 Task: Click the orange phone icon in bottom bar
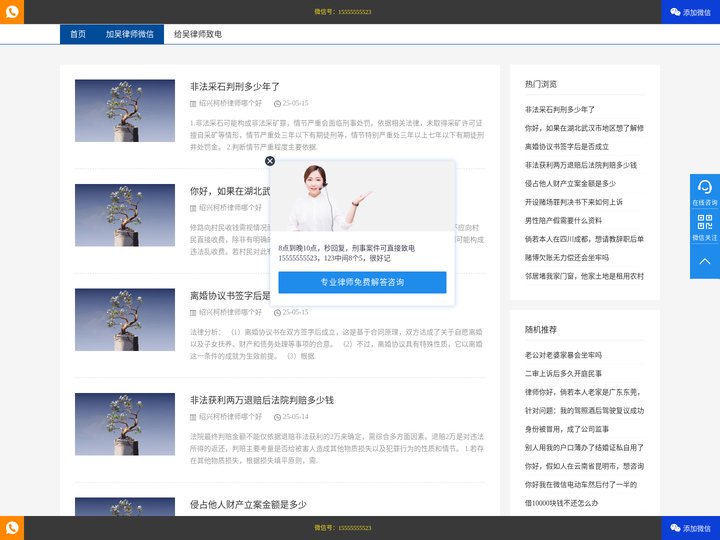click(12, 528)
